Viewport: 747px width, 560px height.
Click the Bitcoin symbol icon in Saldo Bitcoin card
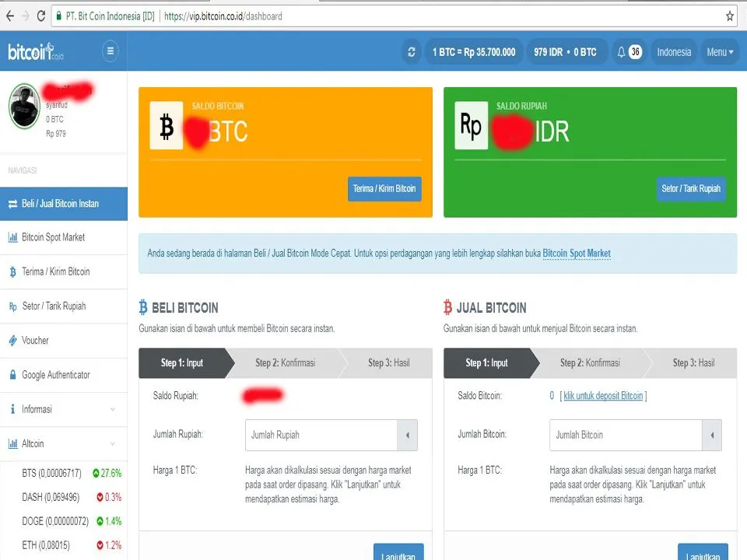pyautogui.click(x=167, y=125)
